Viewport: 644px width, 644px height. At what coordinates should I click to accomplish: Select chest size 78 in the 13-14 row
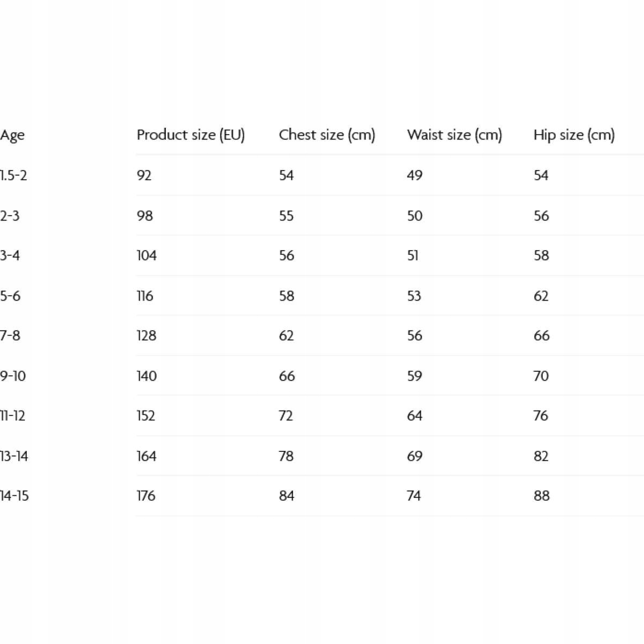286,456
